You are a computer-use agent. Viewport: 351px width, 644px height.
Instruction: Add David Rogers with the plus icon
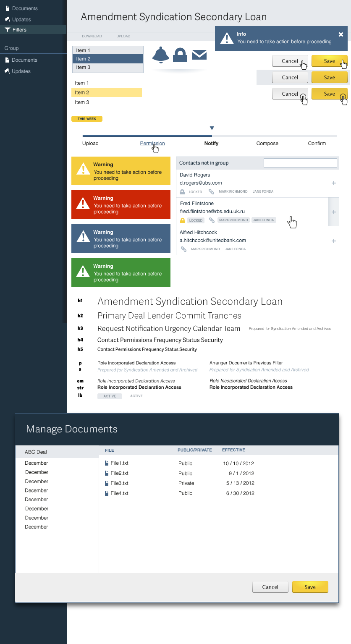(x=334, y=183)
